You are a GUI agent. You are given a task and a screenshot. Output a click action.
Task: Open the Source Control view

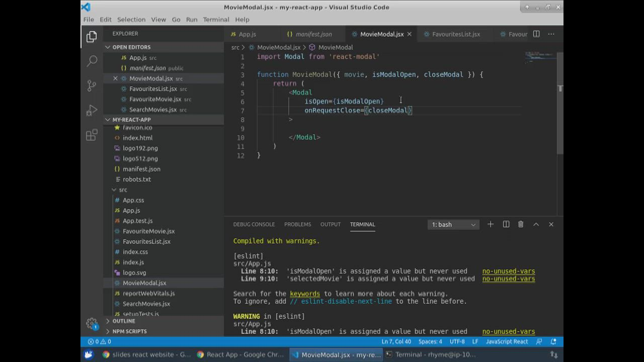pos(92,85)
